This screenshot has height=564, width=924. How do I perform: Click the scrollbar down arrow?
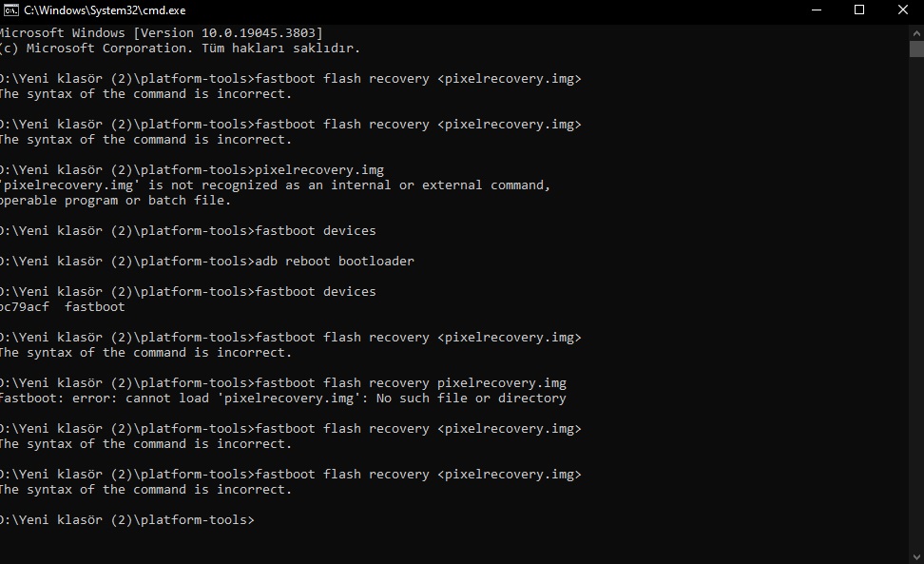click(916, 555)
